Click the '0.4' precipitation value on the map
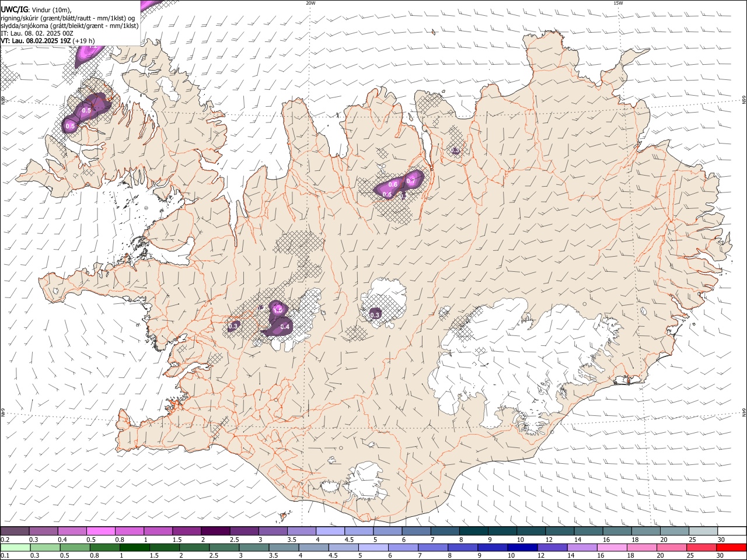The image size is (747, 560). (285, 327)
